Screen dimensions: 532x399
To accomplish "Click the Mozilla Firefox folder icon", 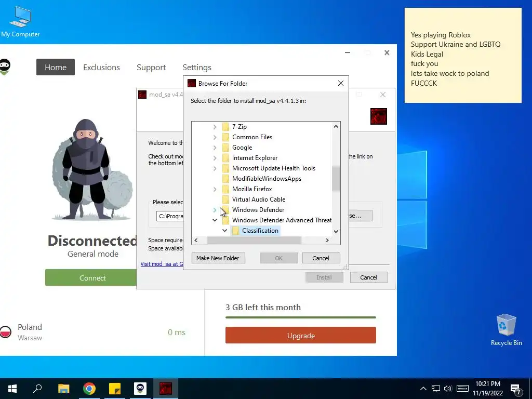I will pos(225,189).
